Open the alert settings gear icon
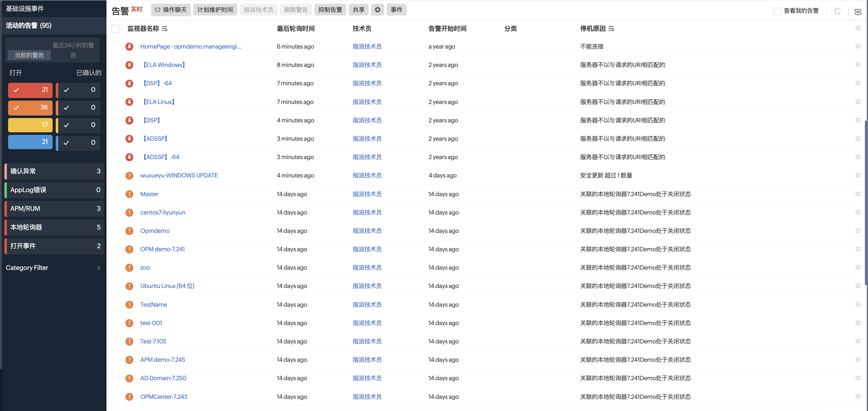Viewport: 868px width, 411px height. [377, 10]
